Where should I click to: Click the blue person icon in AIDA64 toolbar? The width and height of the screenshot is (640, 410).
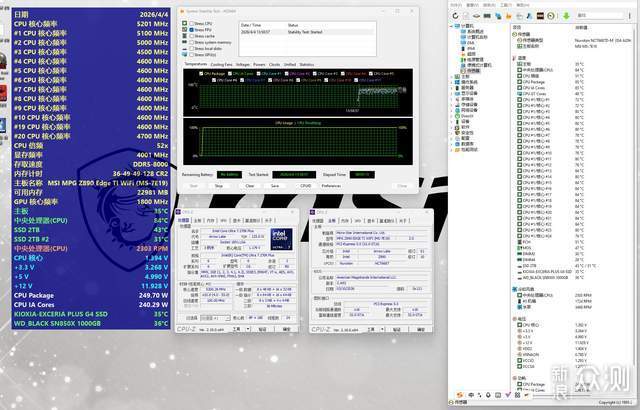coord(529,16)
